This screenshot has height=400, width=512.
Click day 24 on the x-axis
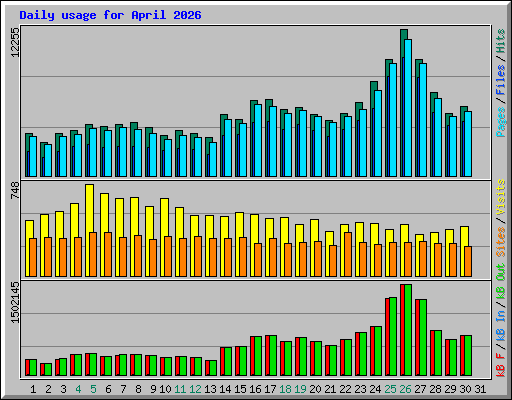pyautogui.click(x=375, y=389)
